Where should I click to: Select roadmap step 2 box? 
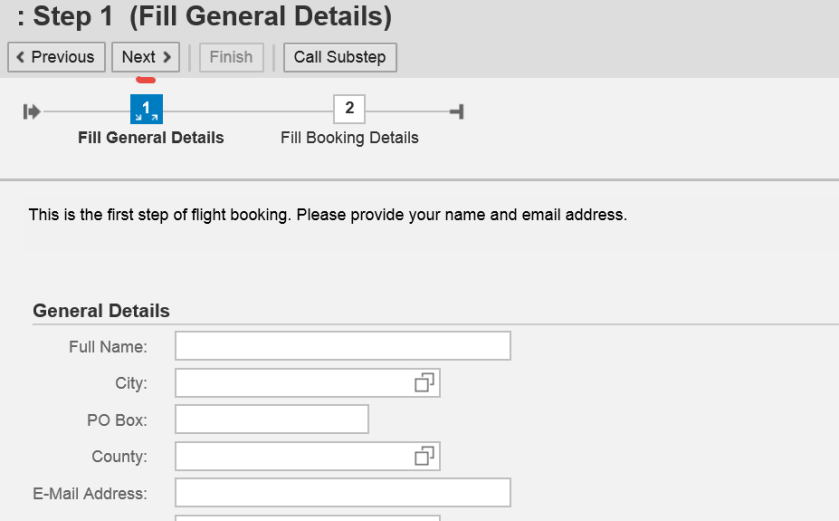tap(349, 109)
